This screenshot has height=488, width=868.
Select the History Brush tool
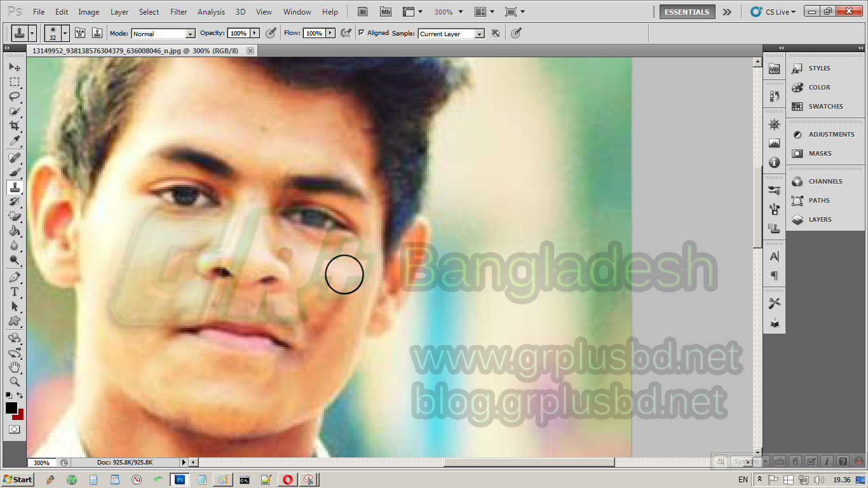15,201
